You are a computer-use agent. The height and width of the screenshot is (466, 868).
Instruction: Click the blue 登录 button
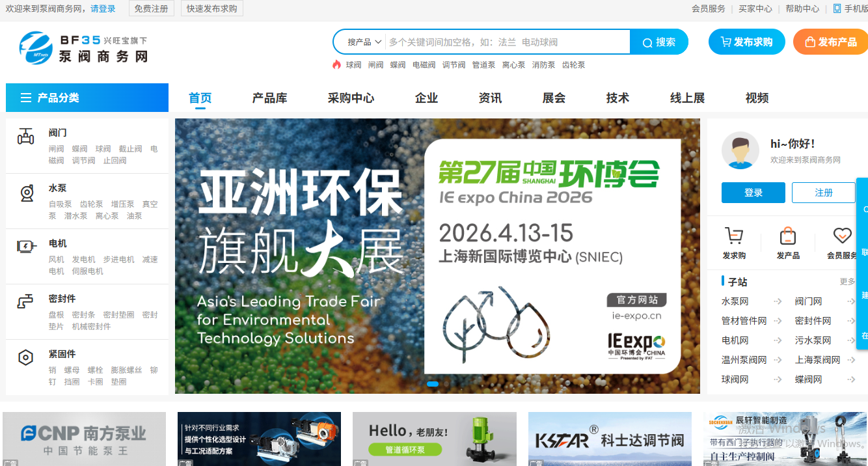point(753,193)
